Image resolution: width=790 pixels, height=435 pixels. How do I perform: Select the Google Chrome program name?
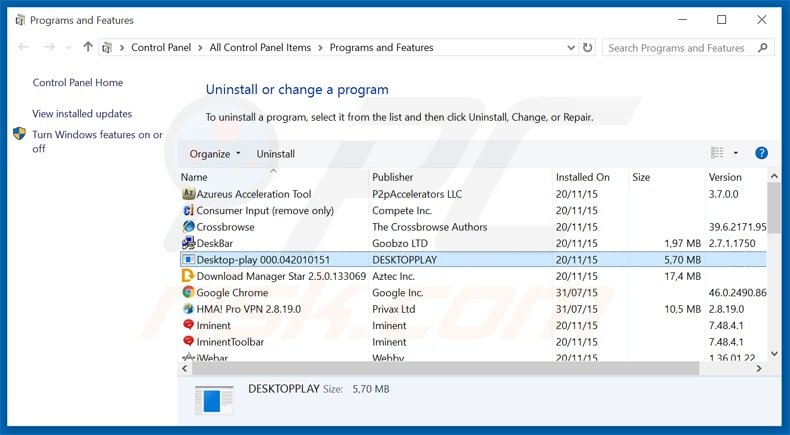[x=232, y=292]
